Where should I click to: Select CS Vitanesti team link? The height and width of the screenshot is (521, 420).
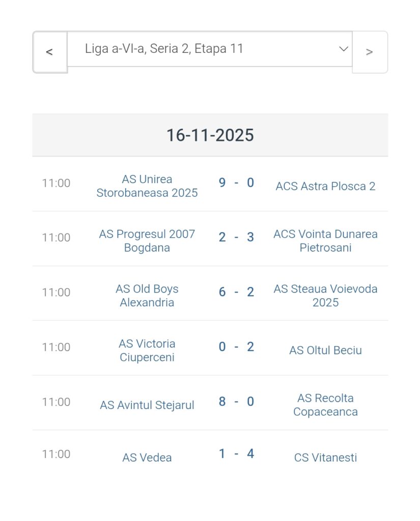tap(325, 457)
